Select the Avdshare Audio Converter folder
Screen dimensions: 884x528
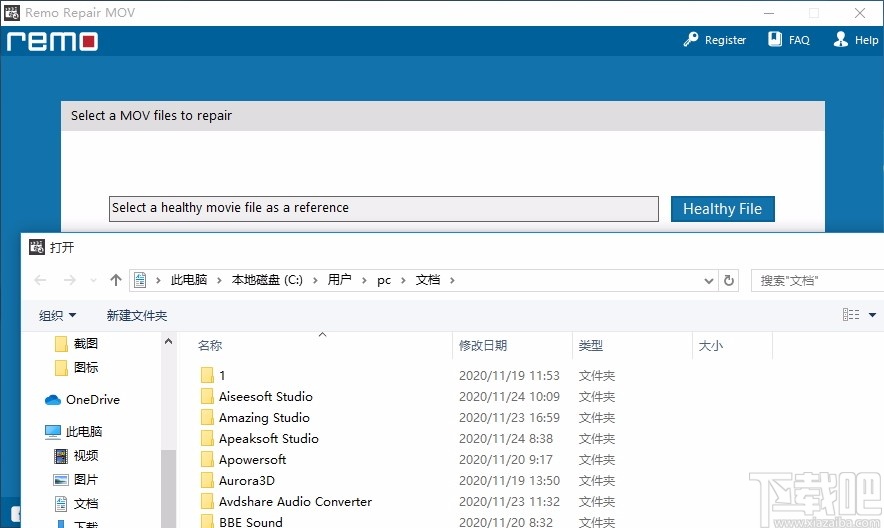[x=295, y=502]
